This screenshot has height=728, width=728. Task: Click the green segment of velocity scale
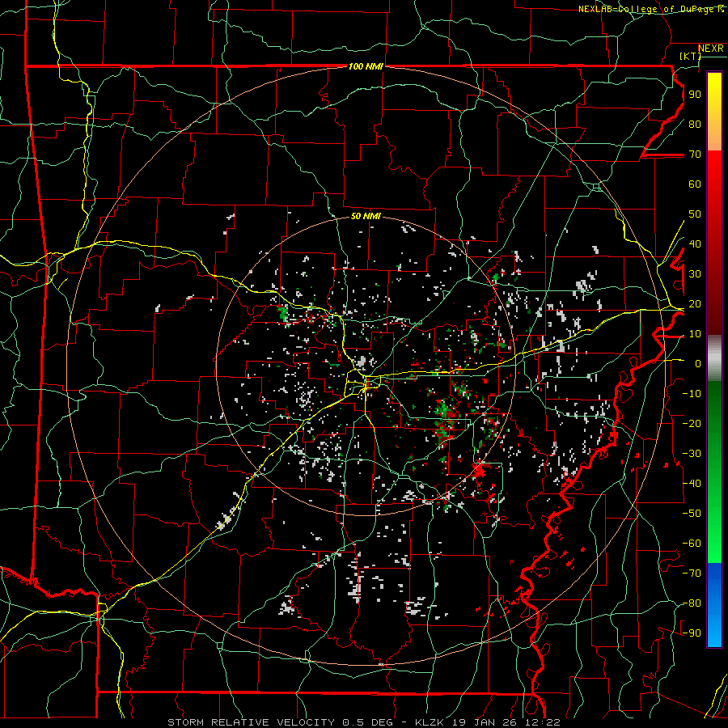tap(714, 472)
